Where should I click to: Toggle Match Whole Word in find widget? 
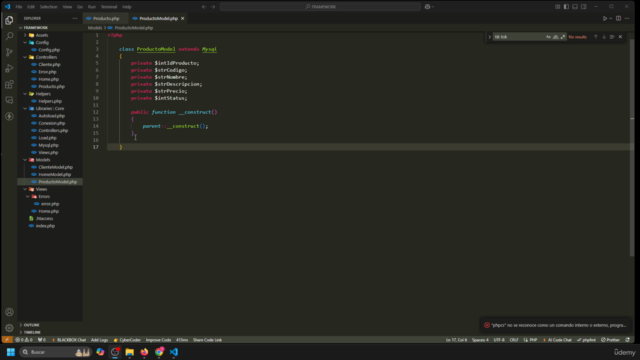coord(556,37)
